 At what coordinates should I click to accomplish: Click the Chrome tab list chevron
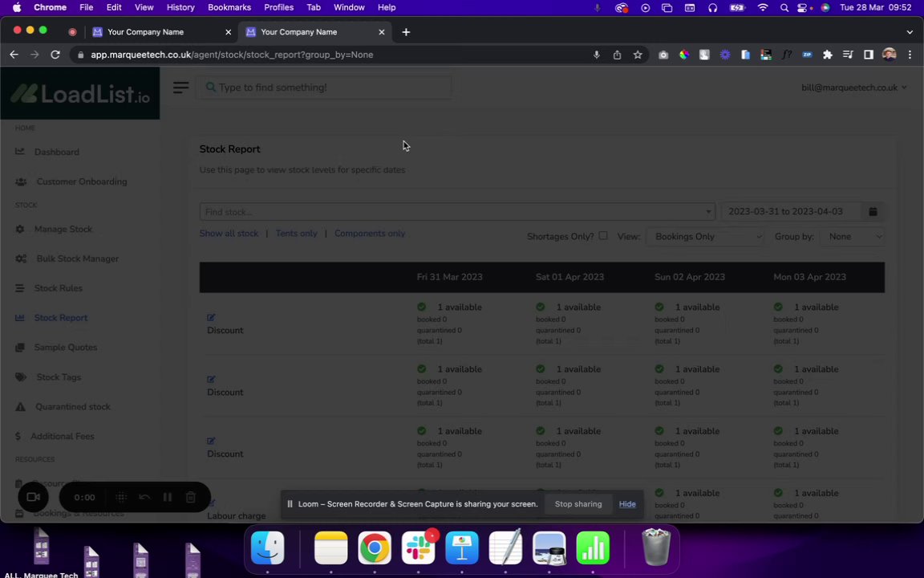(x=910, y=32)
